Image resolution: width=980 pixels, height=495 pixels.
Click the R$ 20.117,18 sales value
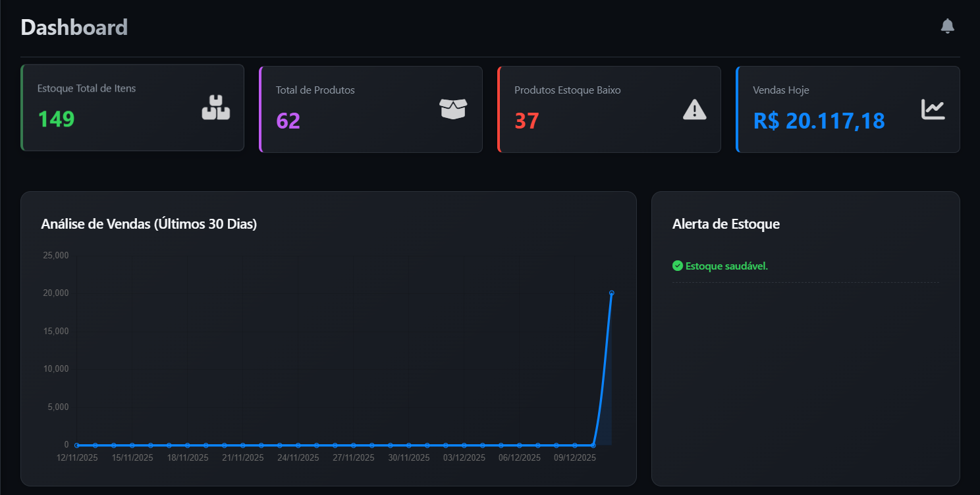pos(819,121)
